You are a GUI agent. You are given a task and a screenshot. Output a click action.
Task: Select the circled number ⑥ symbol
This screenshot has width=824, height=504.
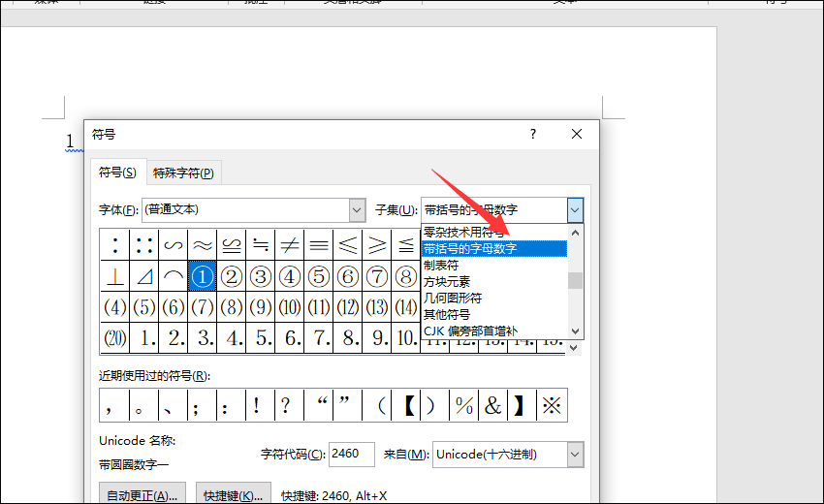tap(348, 276)
